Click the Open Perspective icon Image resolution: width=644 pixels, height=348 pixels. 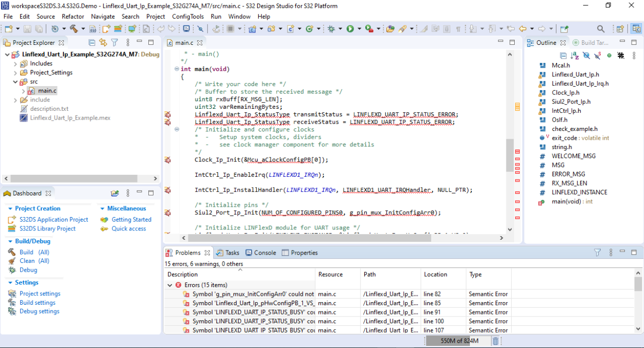[620, 29]
